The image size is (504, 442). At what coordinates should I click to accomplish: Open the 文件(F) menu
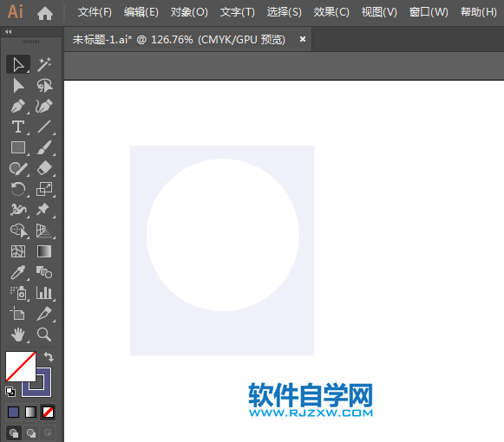point(95,12)
